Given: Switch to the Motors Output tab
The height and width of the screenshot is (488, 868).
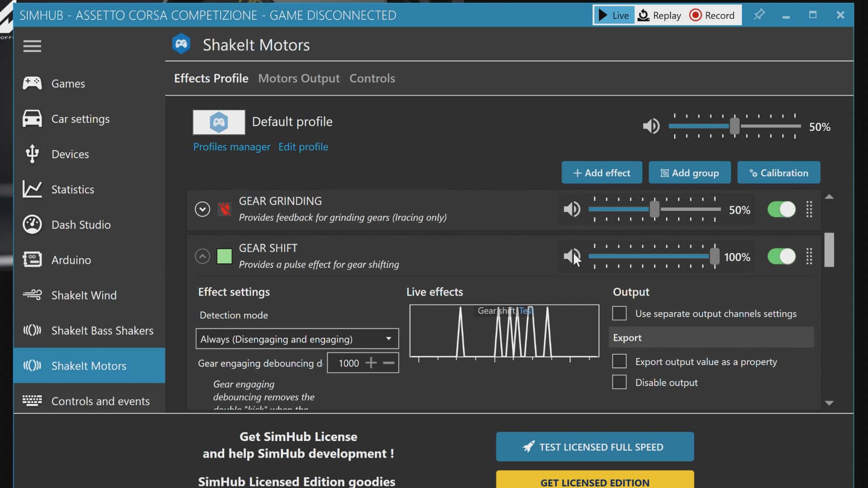Looking at the screenshot, I should tap(298, 78).
